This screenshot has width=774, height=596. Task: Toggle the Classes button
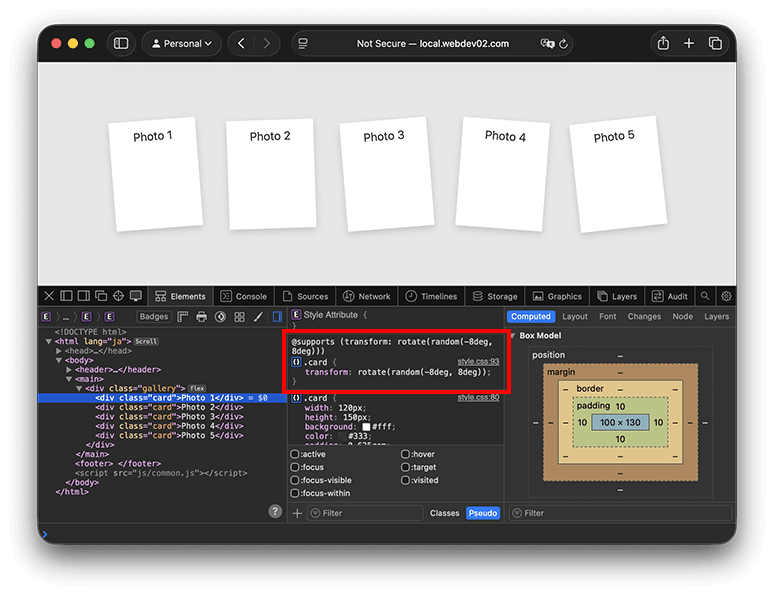pyautogui.click(x=444, y=513)
